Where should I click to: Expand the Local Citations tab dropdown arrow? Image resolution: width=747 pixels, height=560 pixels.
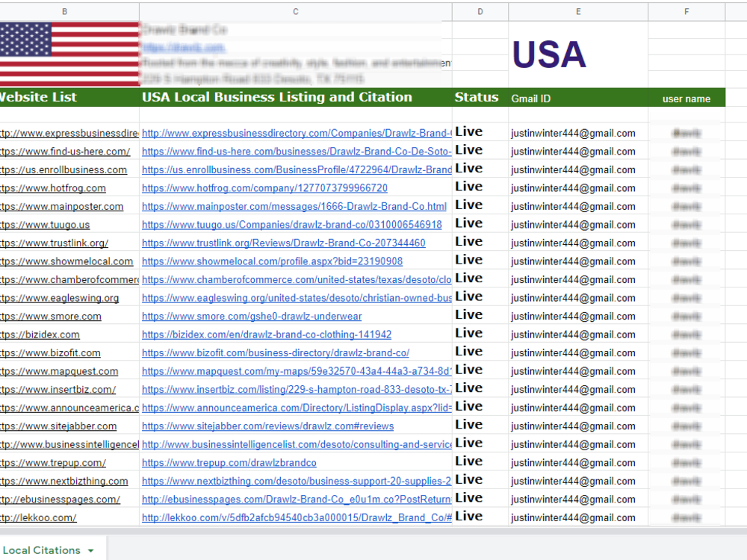pyautogui.click(x=90, y=551)
